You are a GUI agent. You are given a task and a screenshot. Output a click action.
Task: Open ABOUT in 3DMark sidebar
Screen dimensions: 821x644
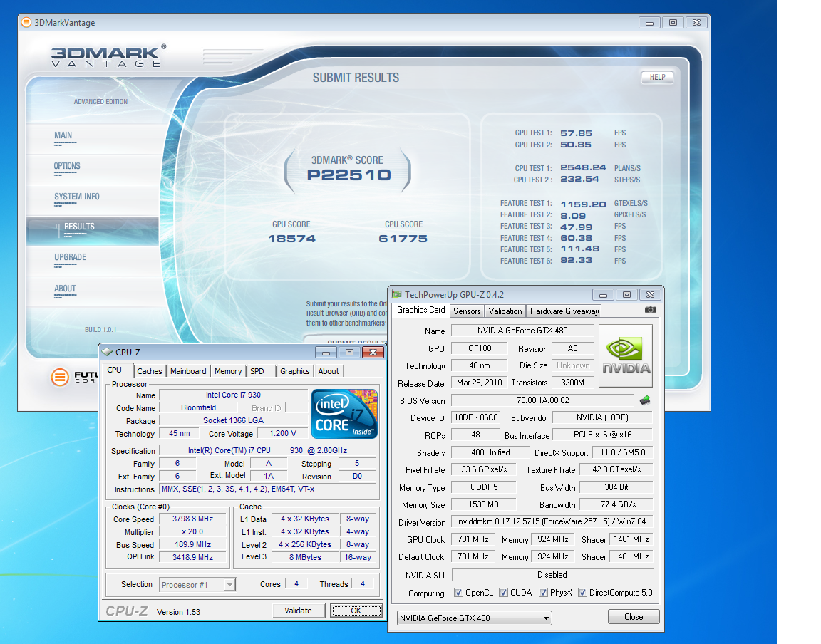click(65, 289)
